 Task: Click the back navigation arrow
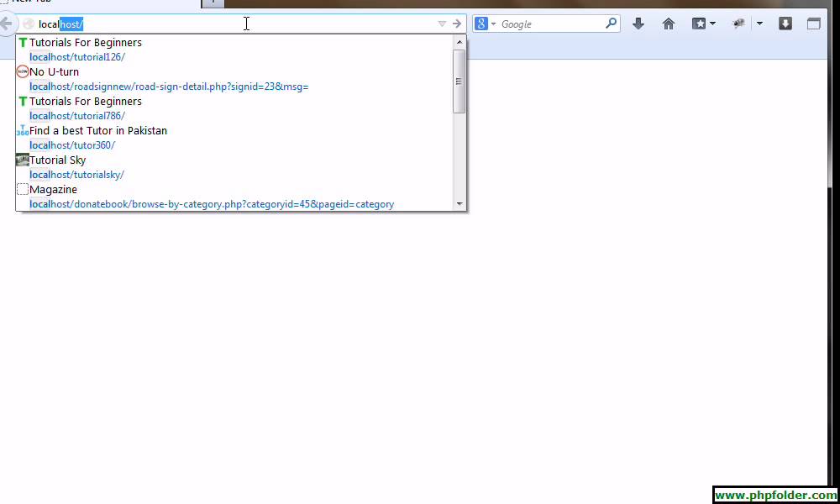[7, 23]
